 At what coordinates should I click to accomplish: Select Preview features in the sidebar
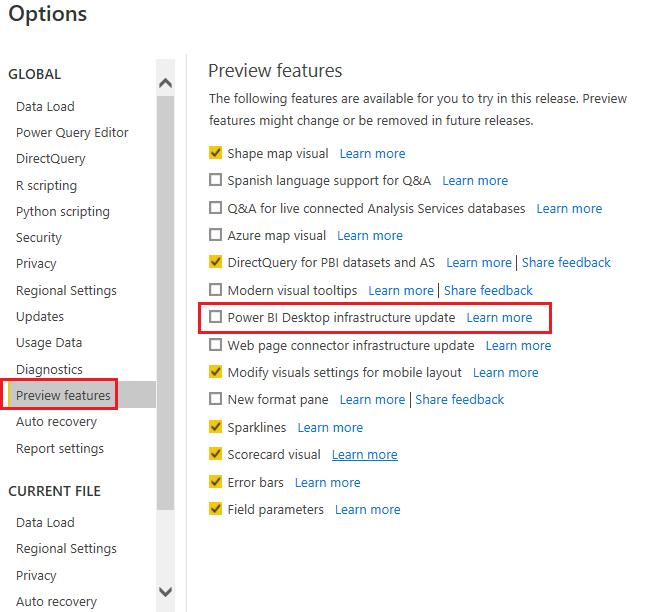(x=63, y=395)
